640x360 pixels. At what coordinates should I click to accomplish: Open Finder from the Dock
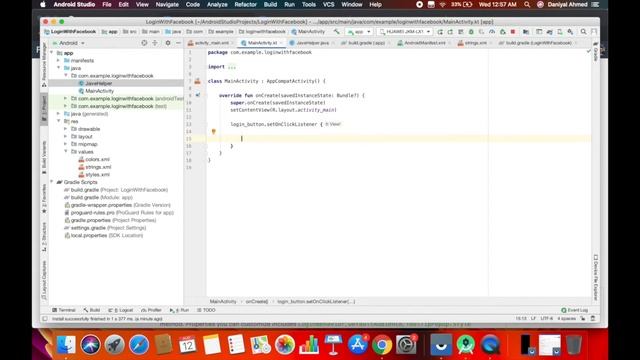coord(66,345)
